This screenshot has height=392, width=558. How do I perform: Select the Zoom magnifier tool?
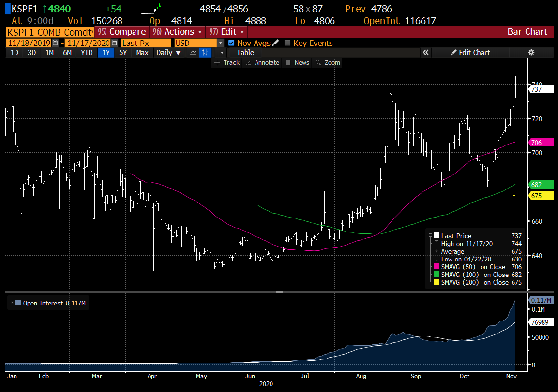point(327,62)
